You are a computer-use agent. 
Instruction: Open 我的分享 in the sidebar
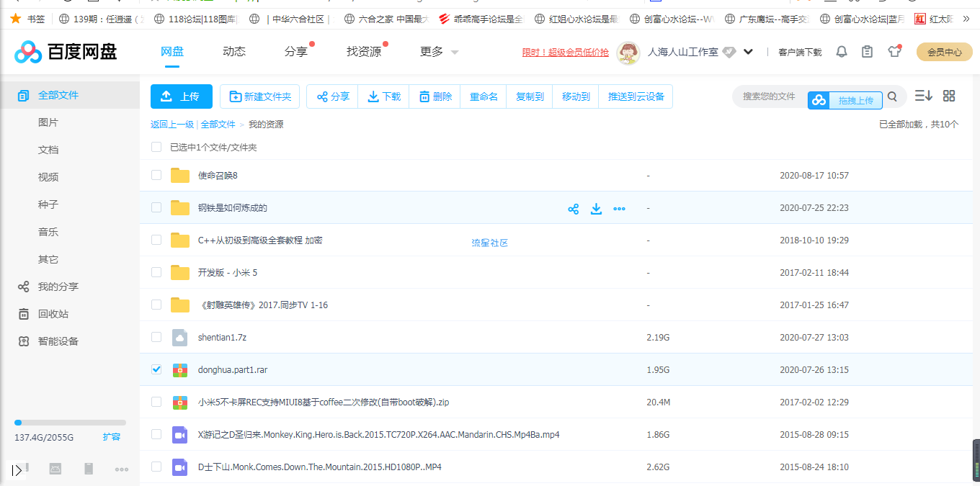tap(58, 287)
